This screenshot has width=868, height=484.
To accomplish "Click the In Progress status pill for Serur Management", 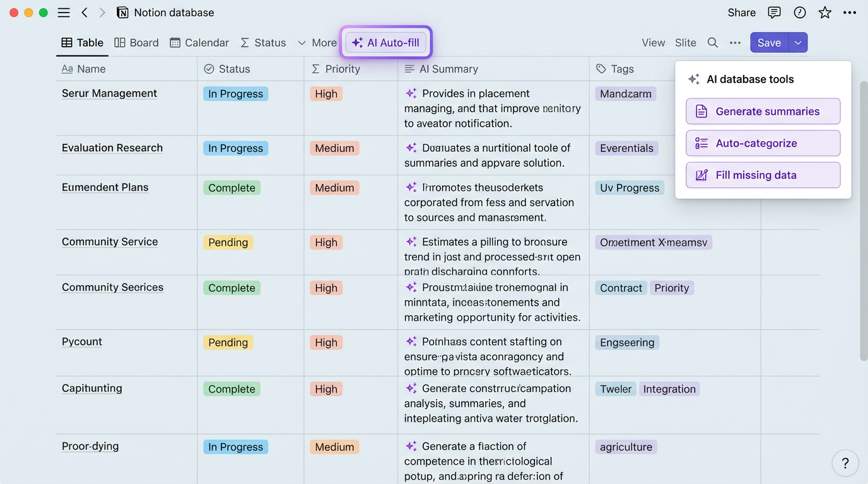I will click(235, 93).
